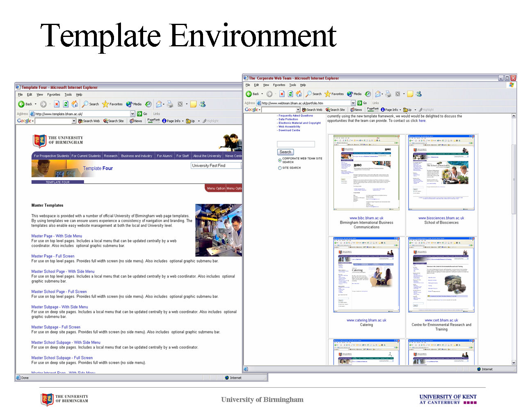525x420 pixels.
Task: Open For Alumni navigation tab
Action: pos(164,156)
